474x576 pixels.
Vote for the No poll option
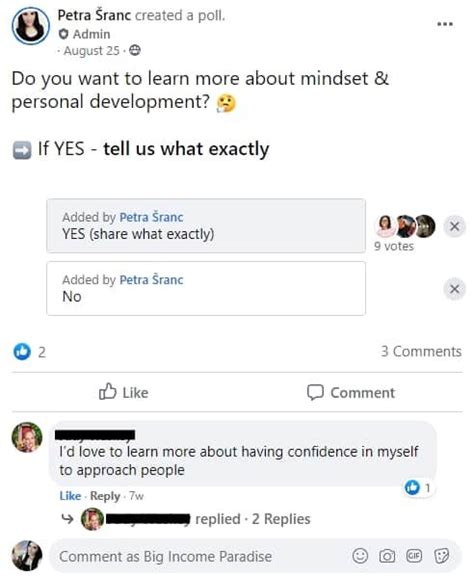(206, 288)
